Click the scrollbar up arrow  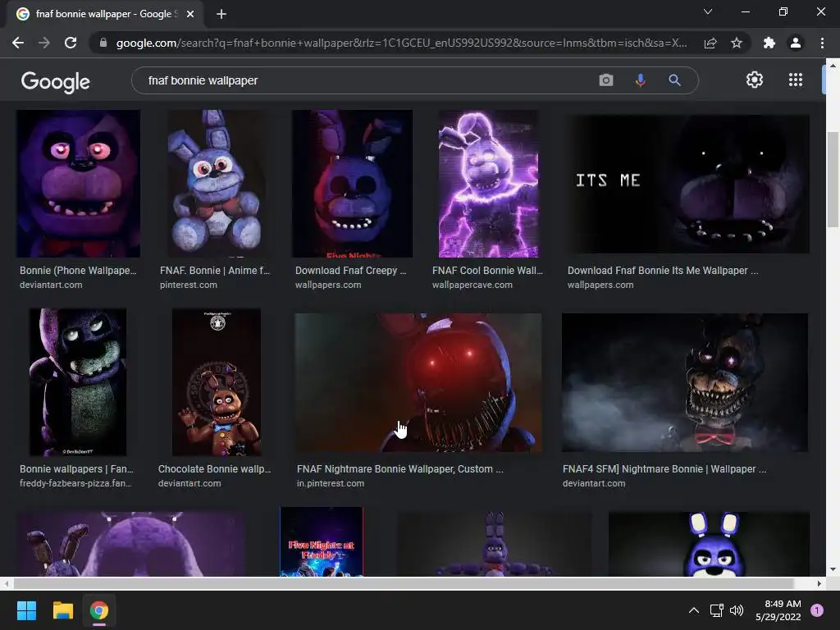(833, 66)
